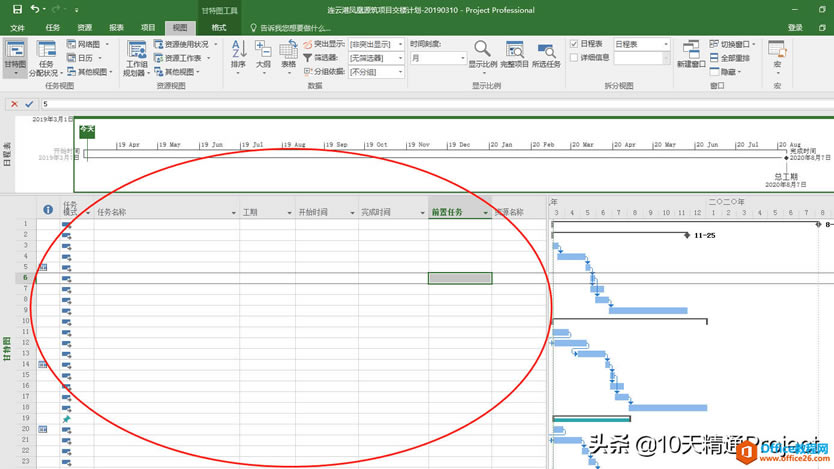Click the 宏 macros icon
This screenshot has height=469, width=834.
pyautogui.click(x=777, y=49)
